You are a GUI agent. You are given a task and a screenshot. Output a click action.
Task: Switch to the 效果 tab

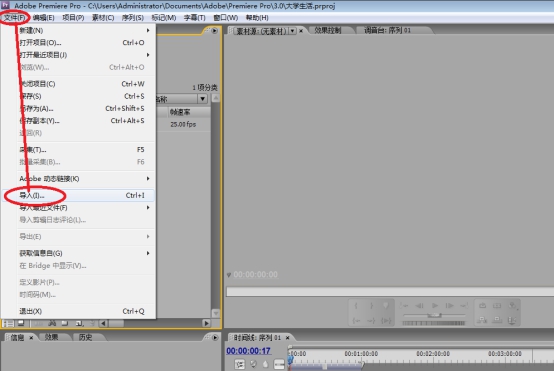point(51,337)
